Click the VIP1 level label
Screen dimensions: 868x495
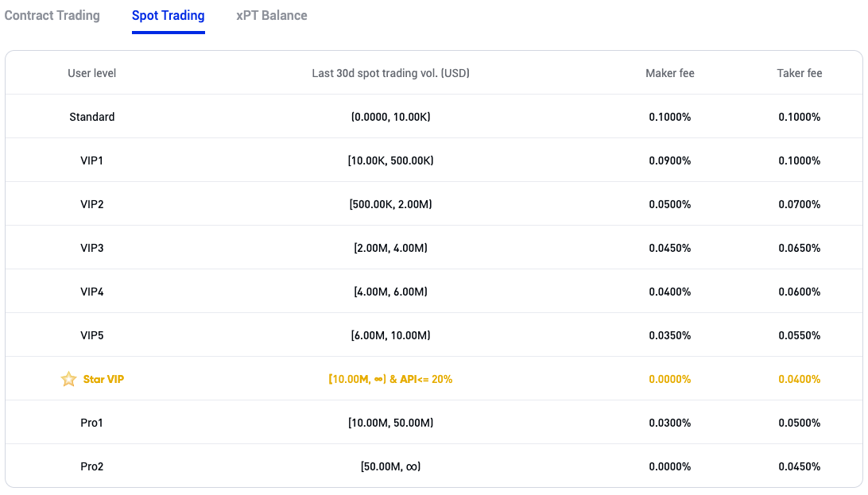[x=92, y=160]
